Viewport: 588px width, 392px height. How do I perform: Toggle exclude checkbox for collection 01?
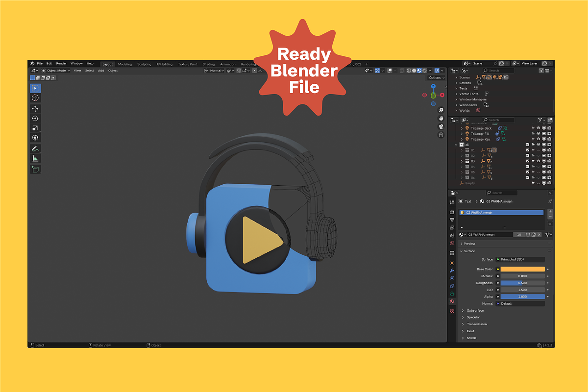(x=527, y=150)
